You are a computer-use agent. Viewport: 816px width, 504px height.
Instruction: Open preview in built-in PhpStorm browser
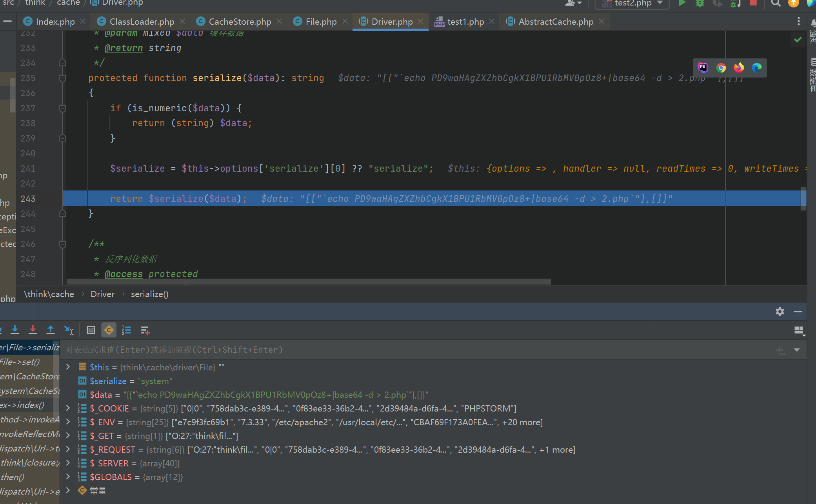(703, 68)
